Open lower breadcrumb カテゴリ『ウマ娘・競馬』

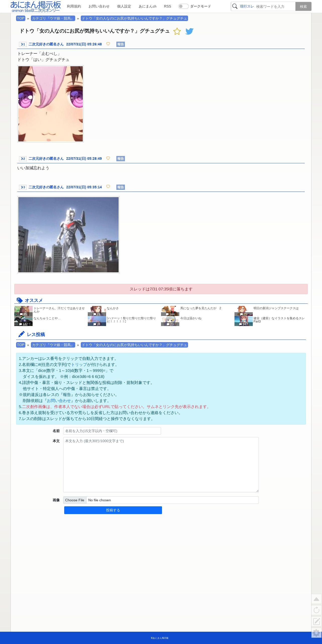tap(53, 345)
